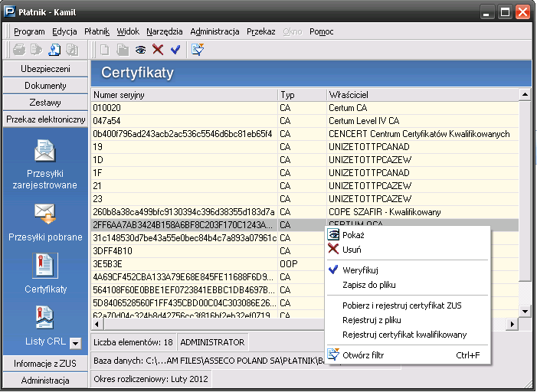
Task: Open Przesyłki pobrane envelope icon
Action: coord(45,214)
